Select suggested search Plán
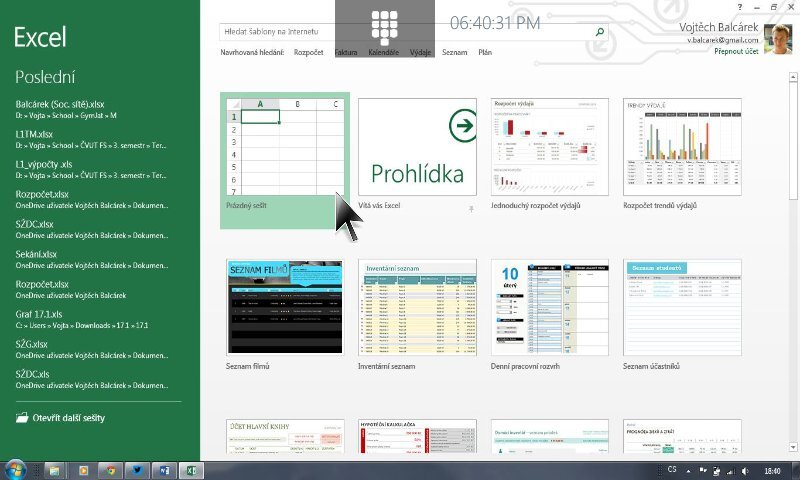This screenshot has height=480, width=800. coord(485,52)
